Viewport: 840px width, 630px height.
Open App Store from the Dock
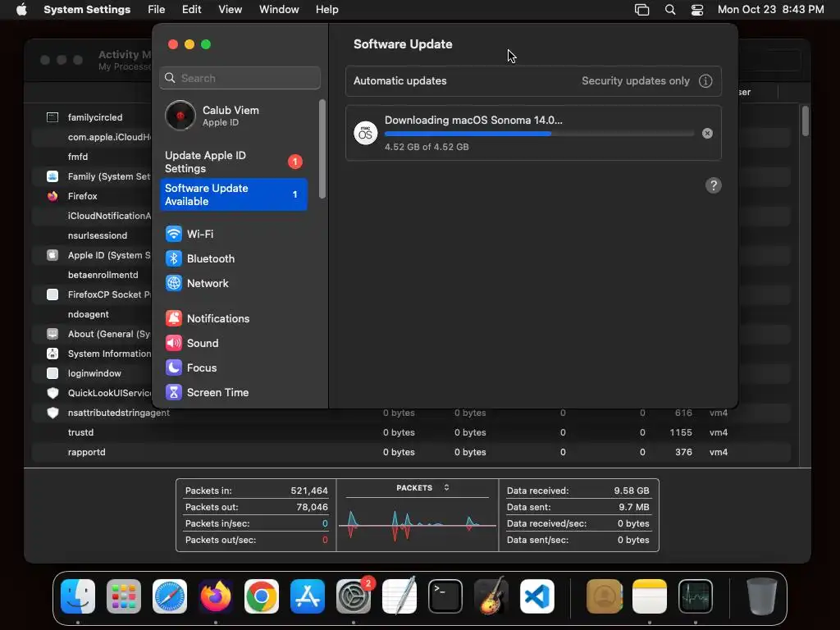(308, 596)
